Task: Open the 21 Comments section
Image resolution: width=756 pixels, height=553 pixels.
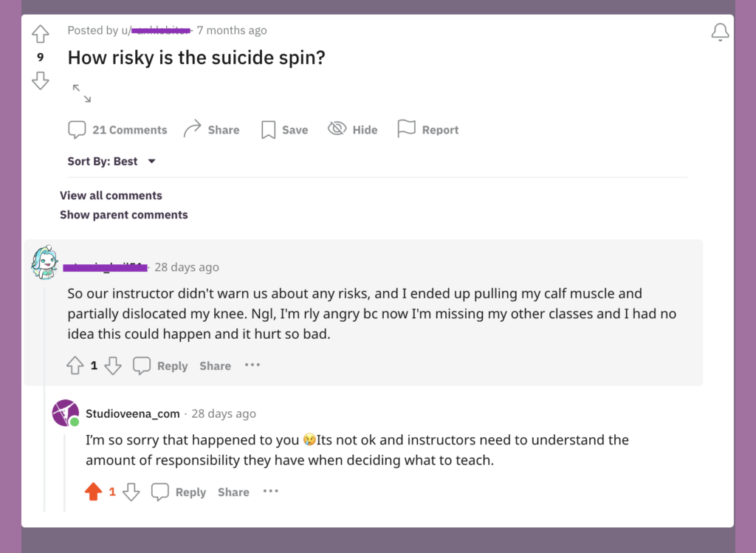Action: point(118,130)
